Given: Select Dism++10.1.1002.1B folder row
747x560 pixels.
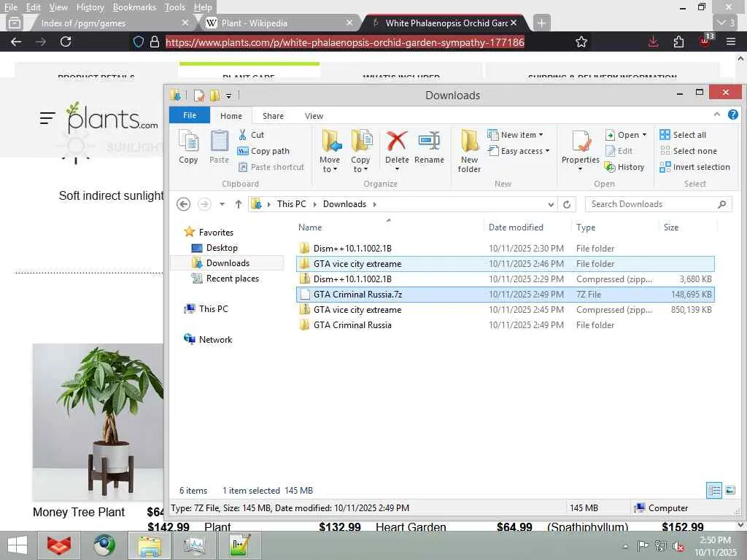Looking at the screenshot, I should coord(505,248).
